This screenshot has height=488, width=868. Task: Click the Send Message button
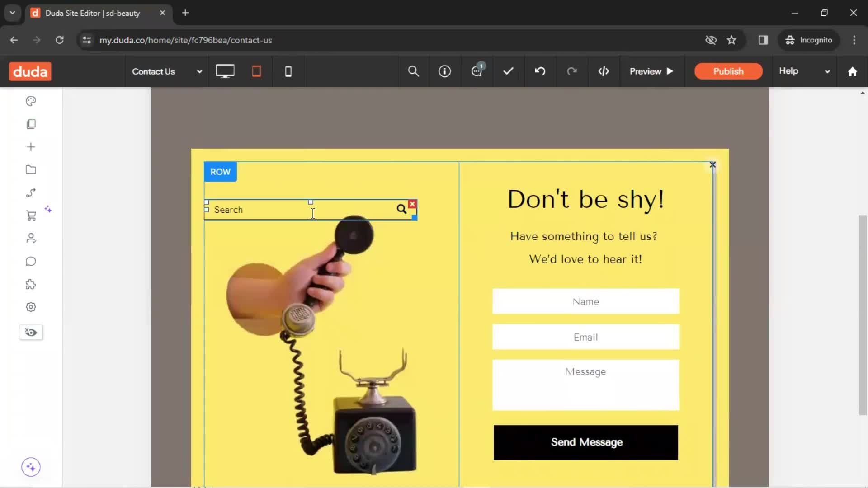[x=586, y=442]
